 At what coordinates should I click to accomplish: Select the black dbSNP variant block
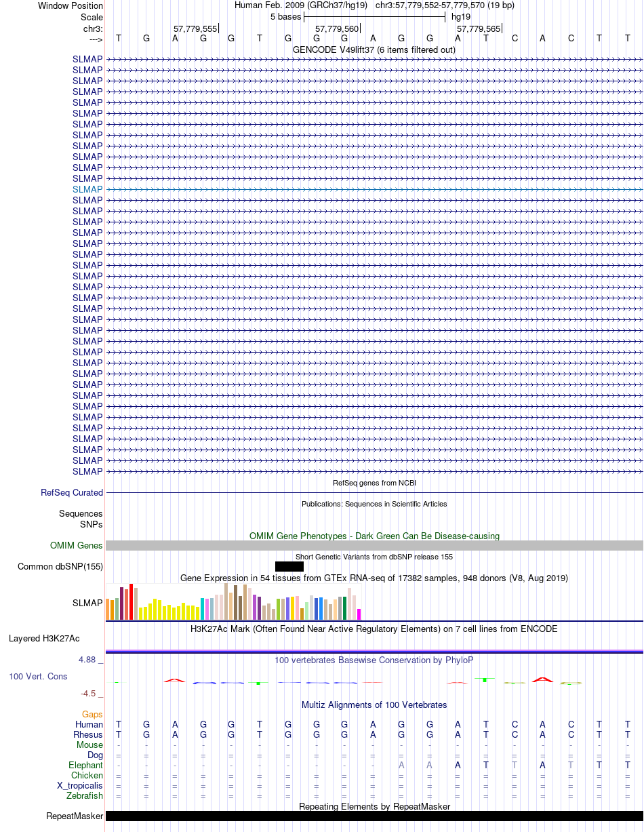coord(289,567)
